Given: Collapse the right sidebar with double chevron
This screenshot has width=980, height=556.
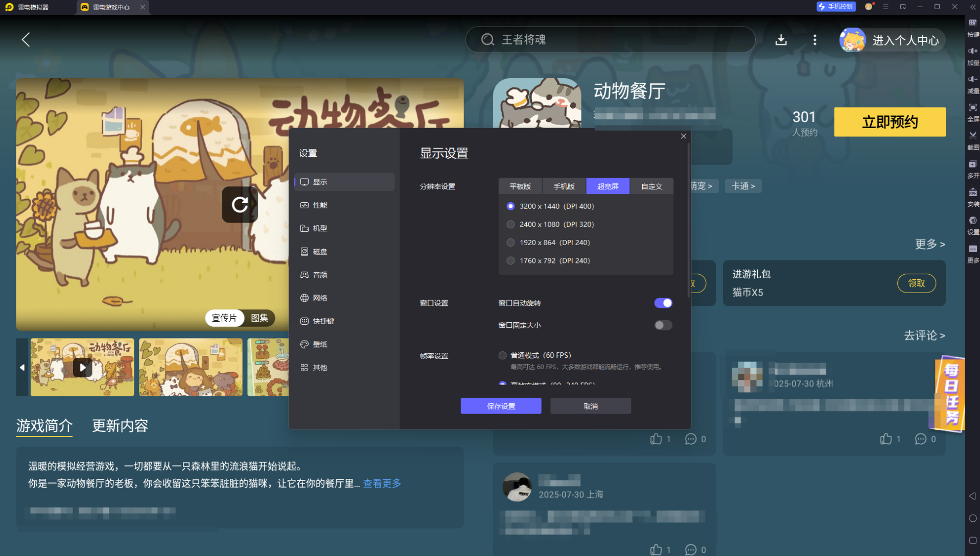Looking at the screenshot, I should (973, 7).
